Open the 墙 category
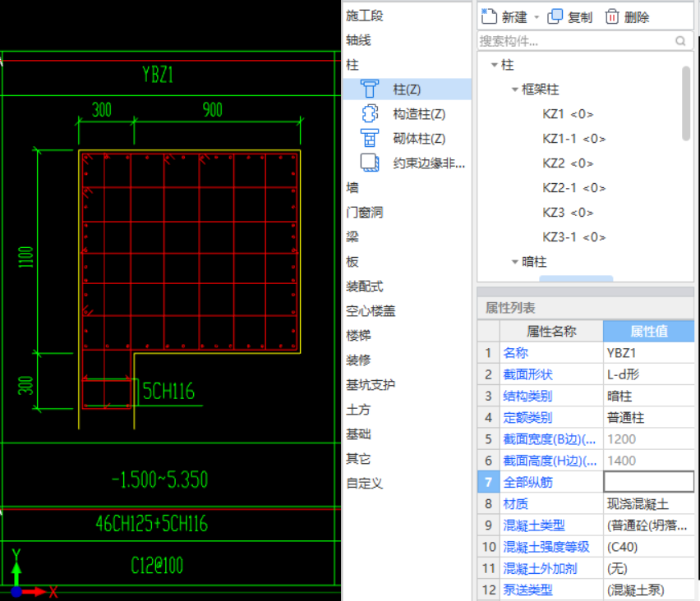Screen dimensions: 700x601 (352, 188)
